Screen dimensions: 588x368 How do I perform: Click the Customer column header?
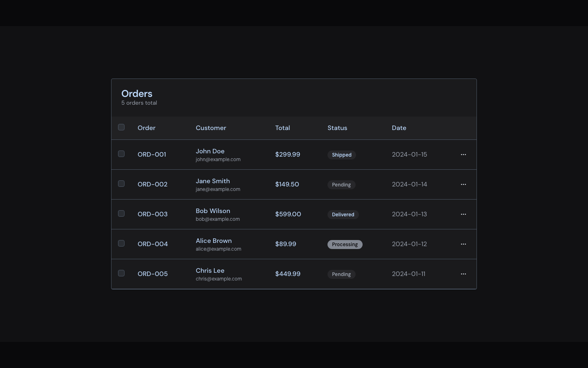tap(211, 128)
